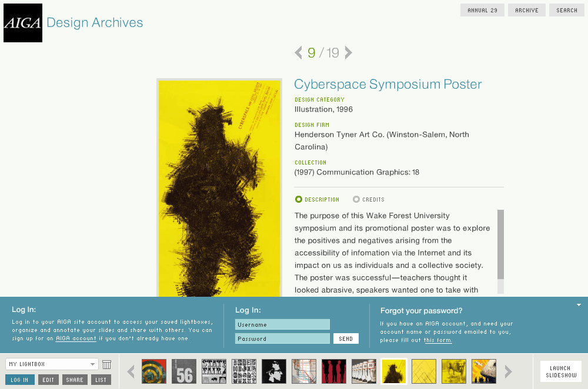Open the subway map thumbnail
The height and width of the screenshot is (389, 588).
coord(304,371)
